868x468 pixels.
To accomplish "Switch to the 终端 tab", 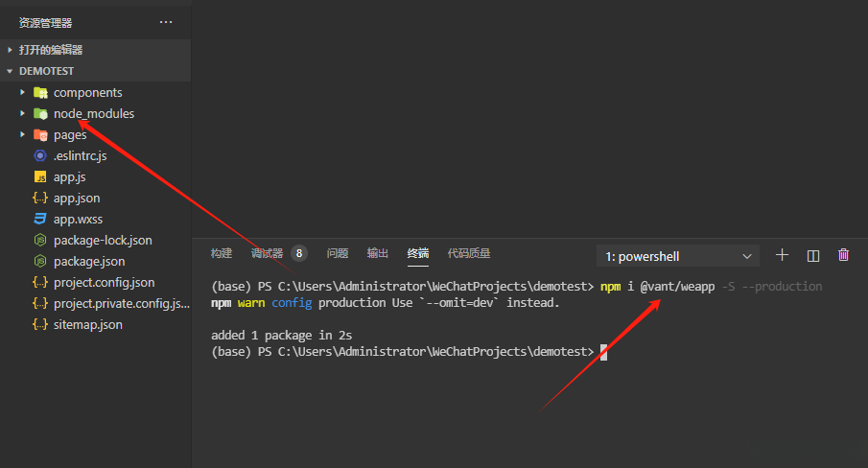I will pyautogui.click(x=418, y=253).
